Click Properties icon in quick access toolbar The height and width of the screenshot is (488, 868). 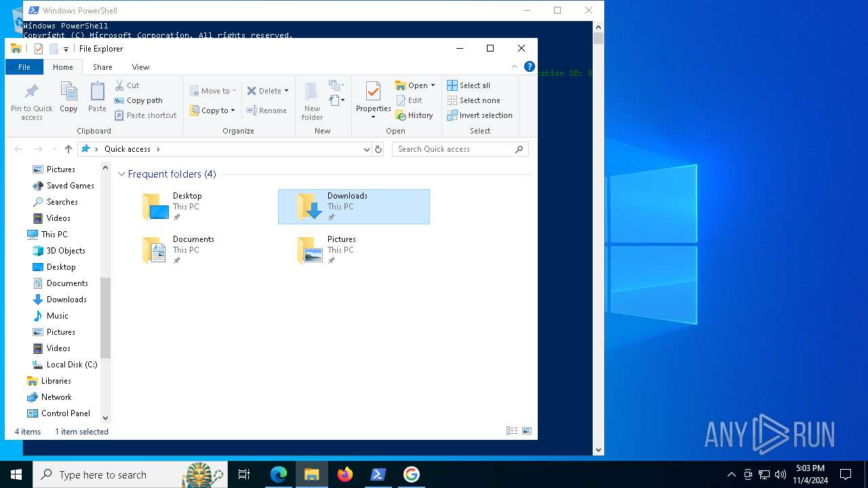[x=39, y=49]
